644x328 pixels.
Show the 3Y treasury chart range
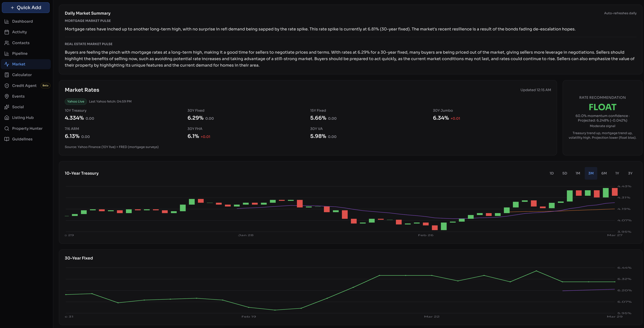click(x=630, y=173)
